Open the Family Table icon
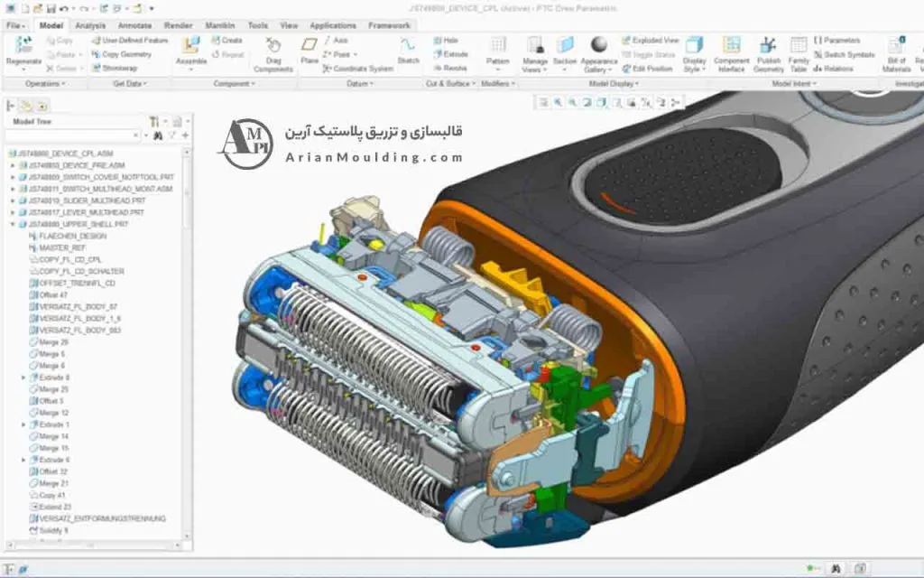The width and height of the screenshot is (924, 578). (799, 49)
